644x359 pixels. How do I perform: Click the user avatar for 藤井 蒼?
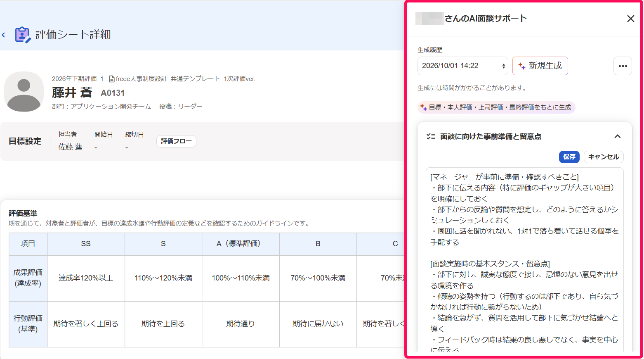point(24,92)
